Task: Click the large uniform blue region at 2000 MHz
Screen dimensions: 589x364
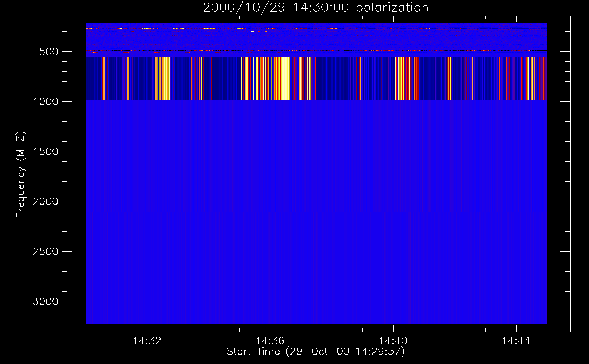Action: click(316, 201)
